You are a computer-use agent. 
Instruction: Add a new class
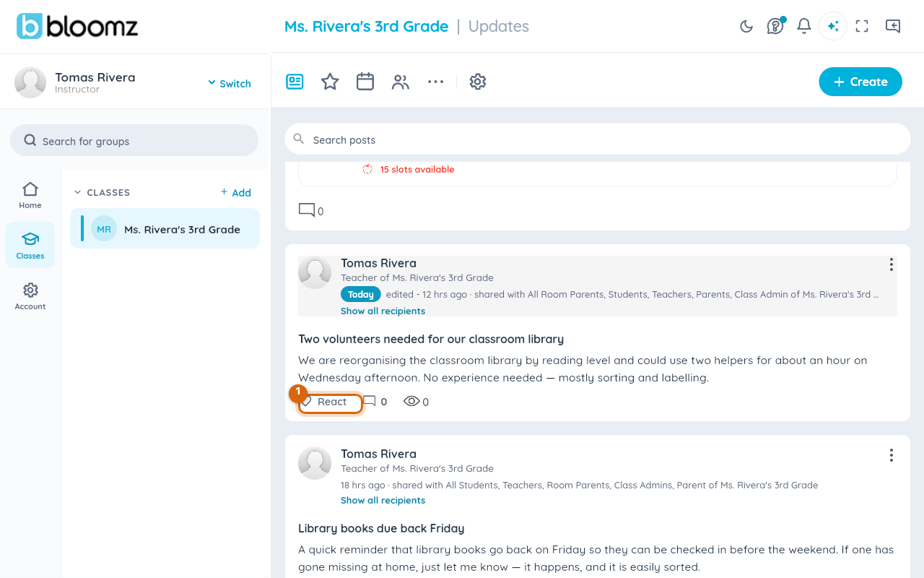[236, 192]
